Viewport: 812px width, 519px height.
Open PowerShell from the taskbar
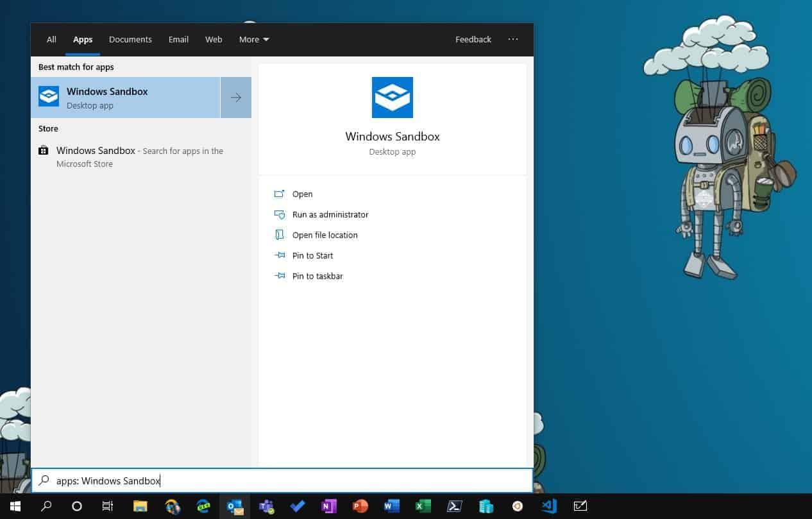(x=455, y=506)
